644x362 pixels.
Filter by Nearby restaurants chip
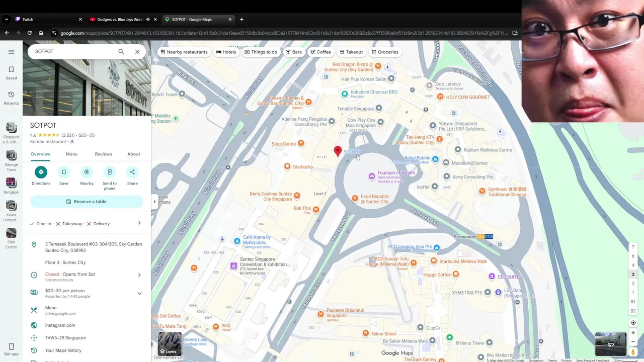pos(184,52)
